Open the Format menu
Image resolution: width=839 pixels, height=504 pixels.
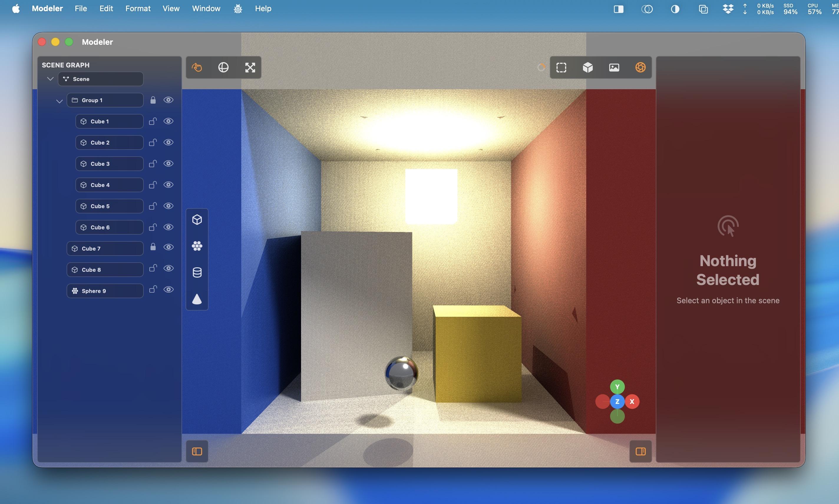138,9
